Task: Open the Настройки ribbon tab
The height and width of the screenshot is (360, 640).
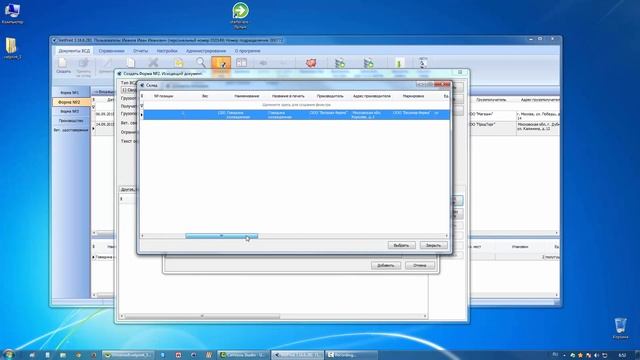Action: tap(167, 51)
